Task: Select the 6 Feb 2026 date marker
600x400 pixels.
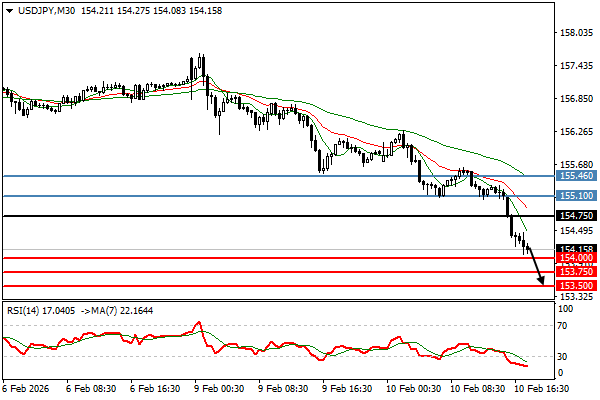Action: point(28,390)
